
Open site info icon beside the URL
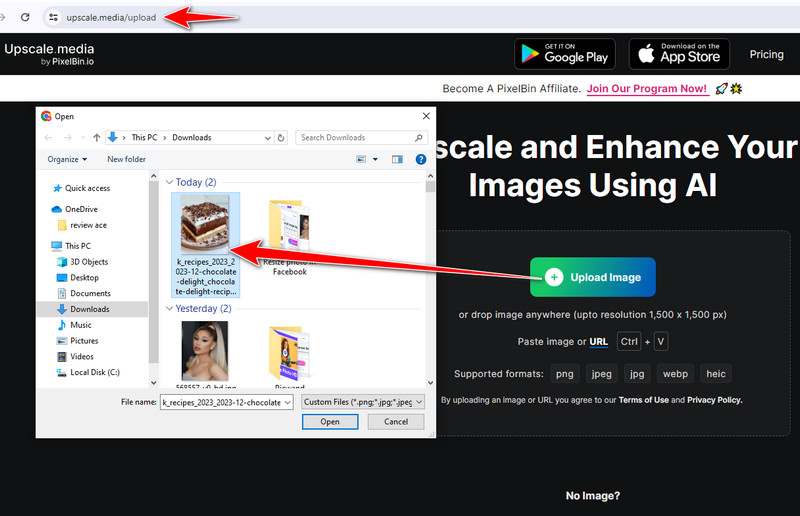coord(53,17)
